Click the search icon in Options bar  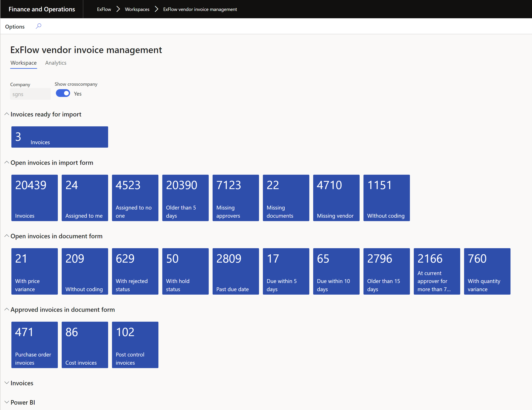(38, 26)
